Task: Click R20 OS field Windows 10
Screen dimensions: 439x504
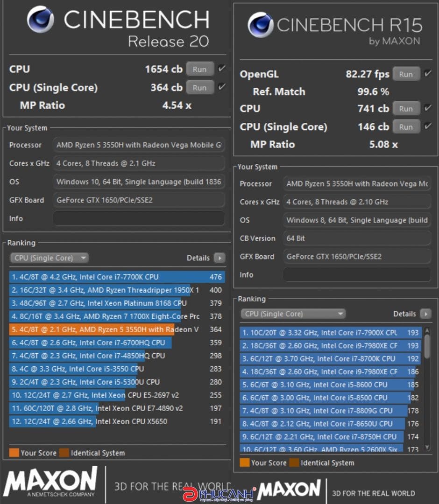Action: tap(139, 182)
